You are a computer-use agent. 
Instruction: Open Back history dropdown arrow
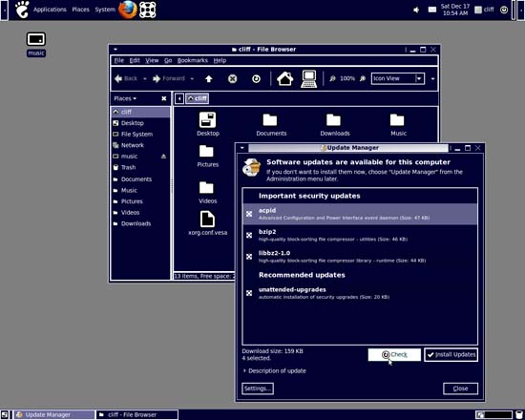pyautogui.click(x=145, y=79)
